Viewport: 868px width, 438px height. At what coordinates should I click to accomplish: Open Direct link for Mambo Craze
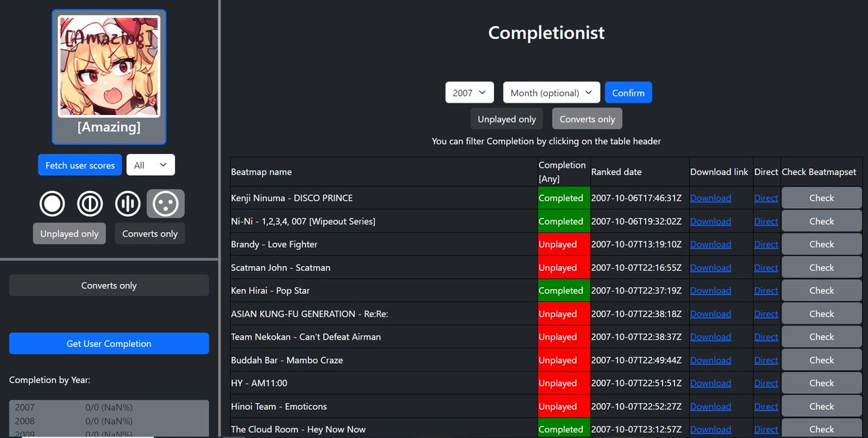click(x=766, y=360)
